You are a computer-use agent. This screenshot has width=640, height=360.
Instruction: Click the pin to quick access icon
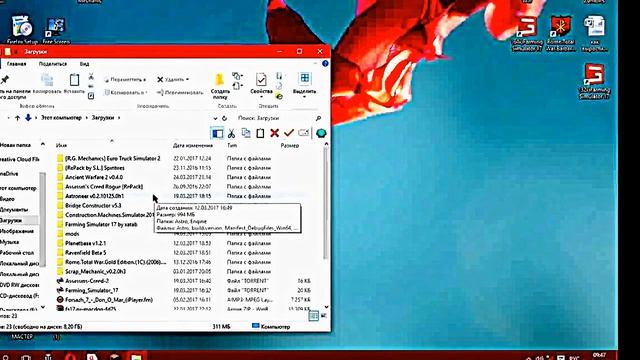(x=5, y=79)
